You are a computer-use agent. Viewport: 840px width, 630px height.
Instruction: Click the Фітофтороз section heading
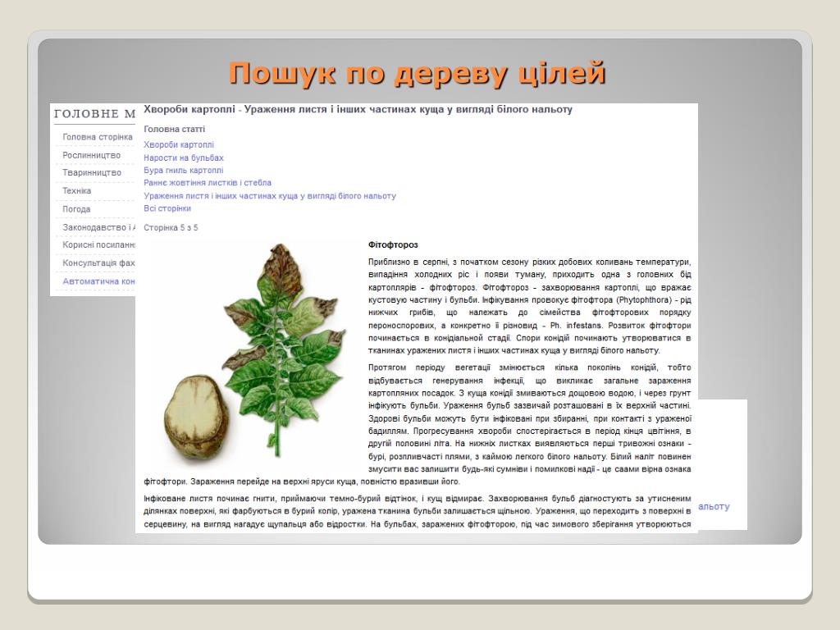393,244
